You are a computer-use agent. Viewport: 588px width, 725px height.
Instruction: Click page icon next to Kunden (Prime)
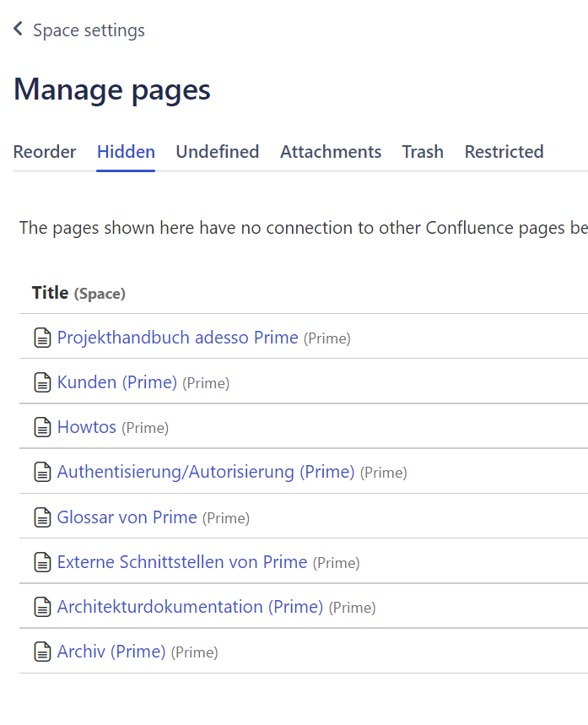[x=41, y=383]
